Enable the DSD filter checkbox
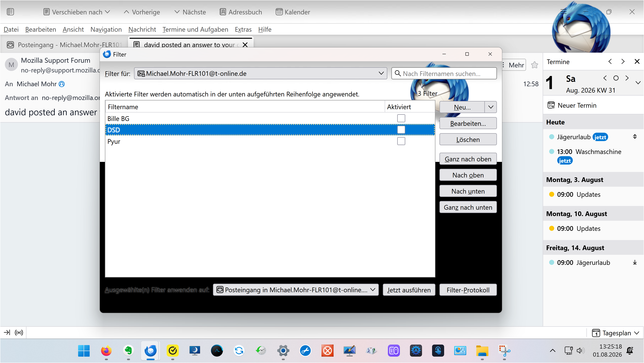Image resolution: width=644 pixels, height=363 pixels. tap(401, 130)
